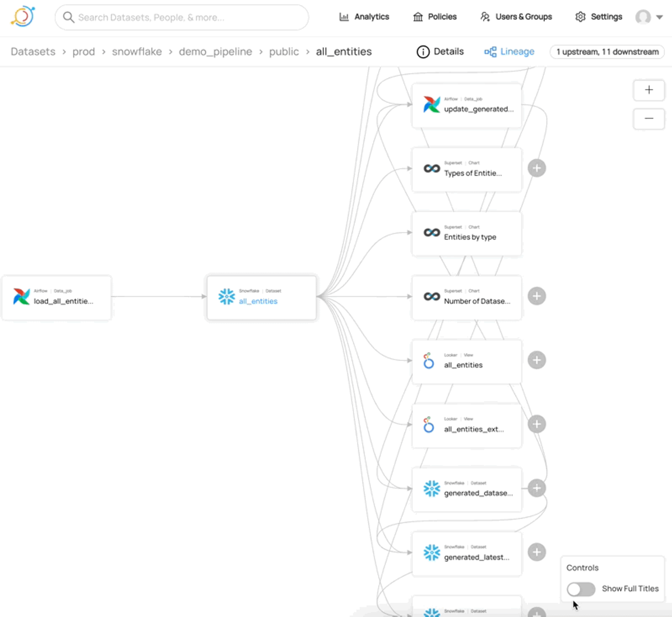
Task: Expand lineage of Number of Datase node
Action: coord(537,296)
